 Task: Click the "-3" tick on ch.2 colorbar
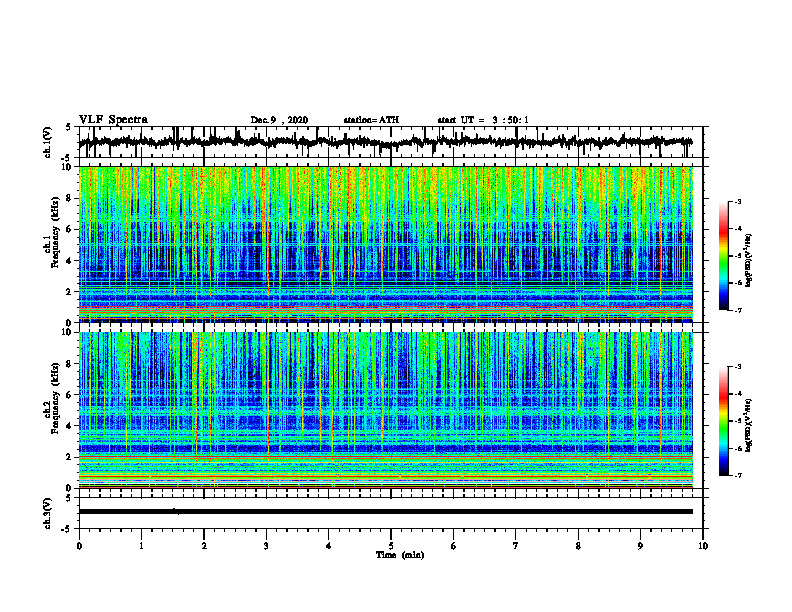[x=738, y=367]
